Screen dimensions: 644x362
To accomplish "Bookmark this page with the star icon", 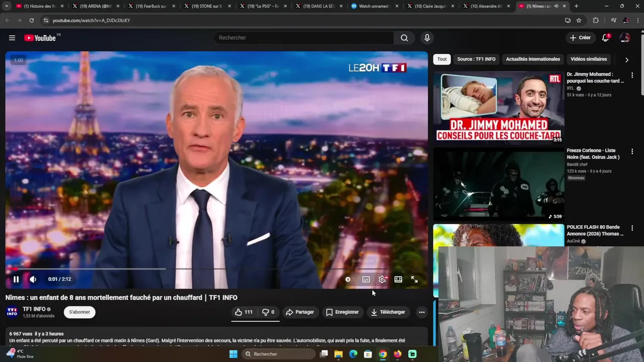I will (x=579, y=20).
